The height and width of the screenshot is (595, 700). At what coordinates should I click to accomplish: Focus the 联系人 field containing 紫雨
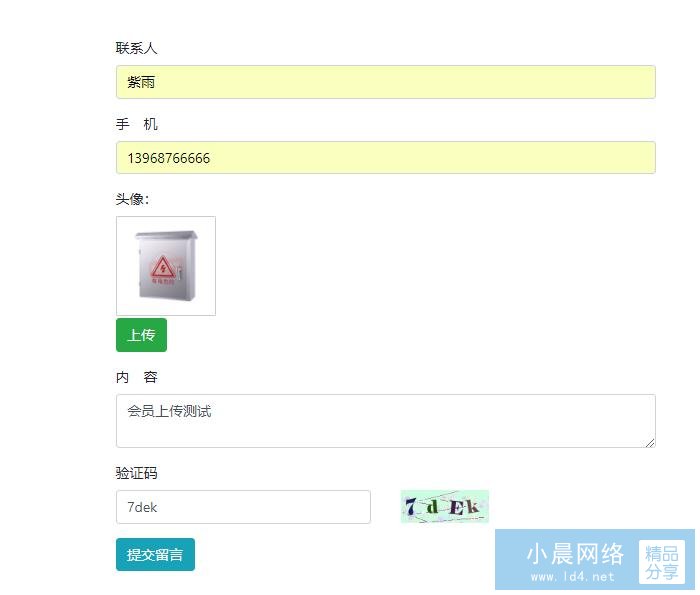pos(386,82)
